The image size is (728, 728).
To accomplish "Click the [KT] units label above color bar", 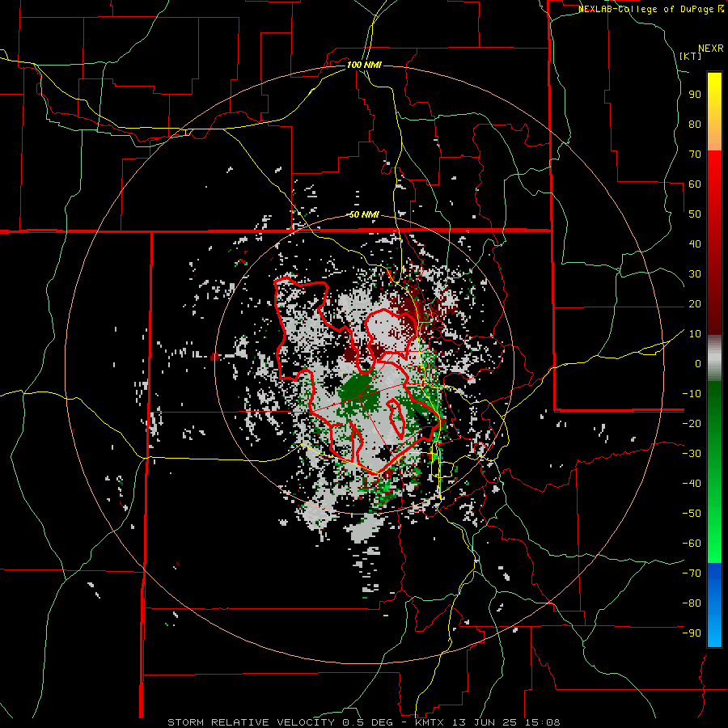I will pyautogui.click(x=691, y=56).
